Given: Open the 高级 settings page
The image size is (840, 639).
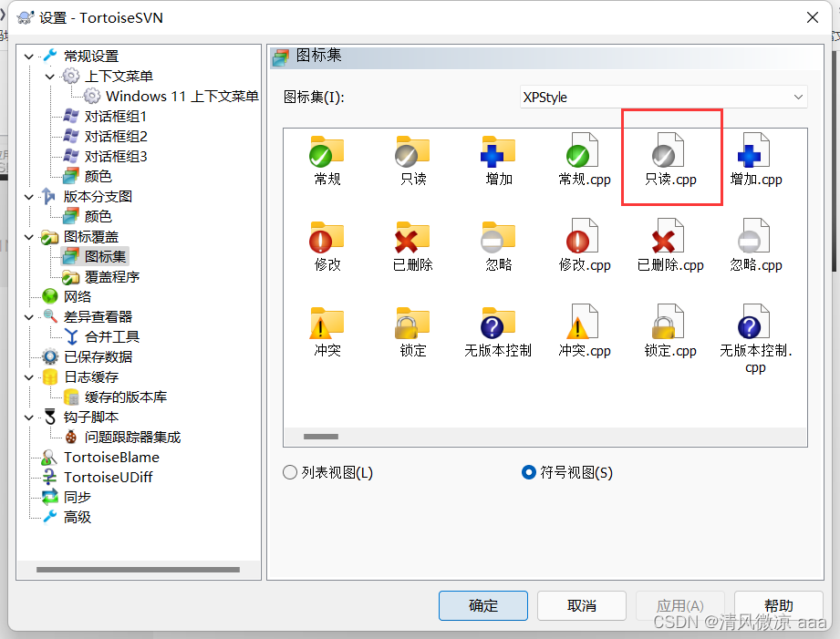Looking at the screenshot, I should point(78,517).
